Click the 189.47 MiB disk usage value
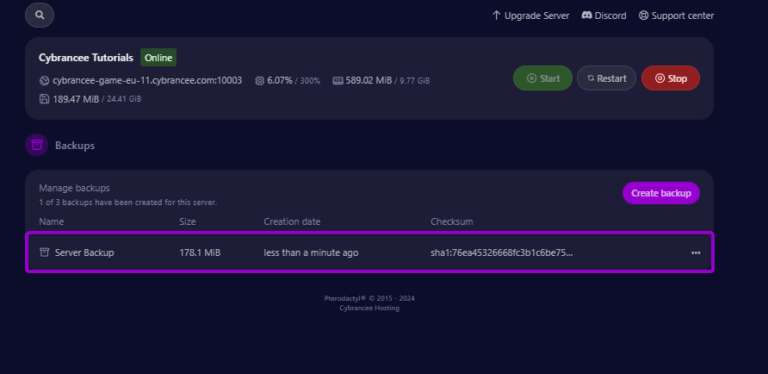The image size is (768, 374). click(76, 99)
